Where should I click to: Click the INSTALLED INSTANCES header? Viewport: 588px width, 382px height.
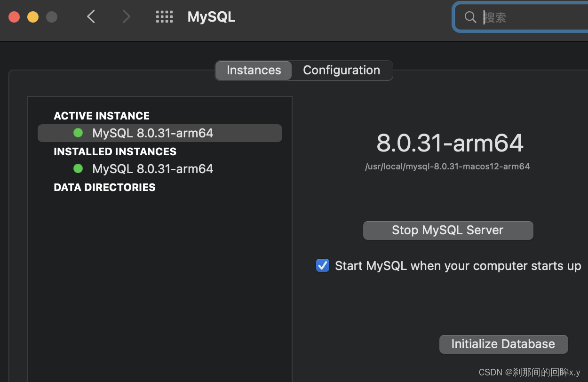pyautogui.click(x=115, y=151)
